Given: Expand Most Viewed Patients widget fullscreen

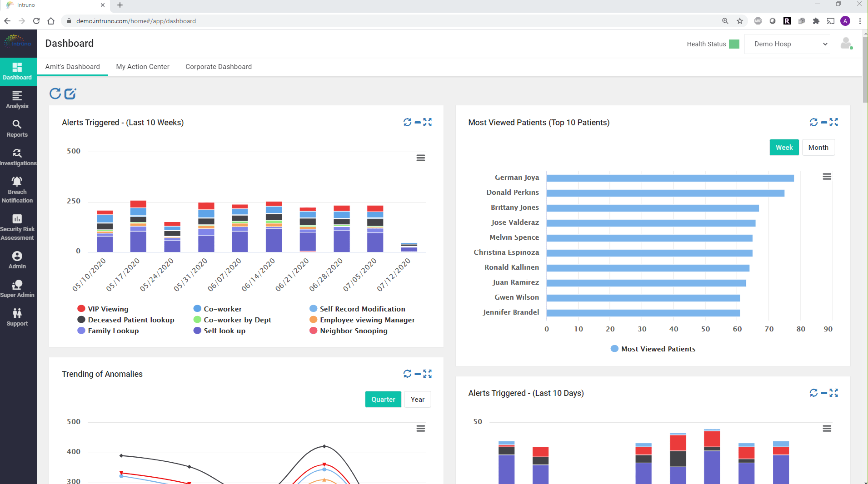Looking at the screenshot, I should 833,122.
